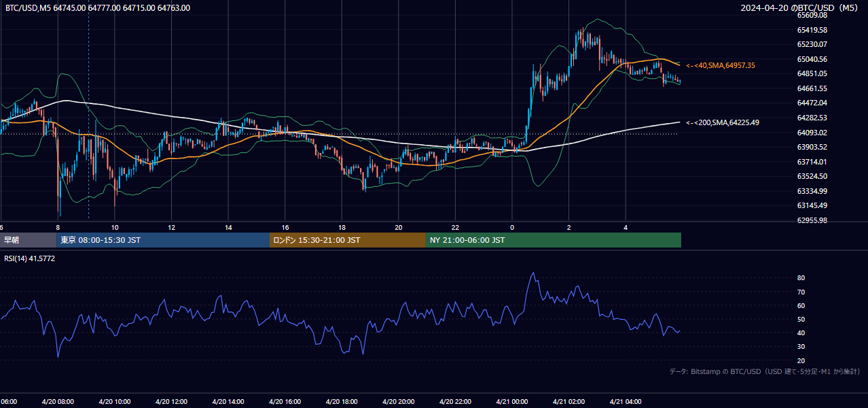Click the 早朝 session bar
This screenshot has width=868, height=408.
click(x=28, y=240)
